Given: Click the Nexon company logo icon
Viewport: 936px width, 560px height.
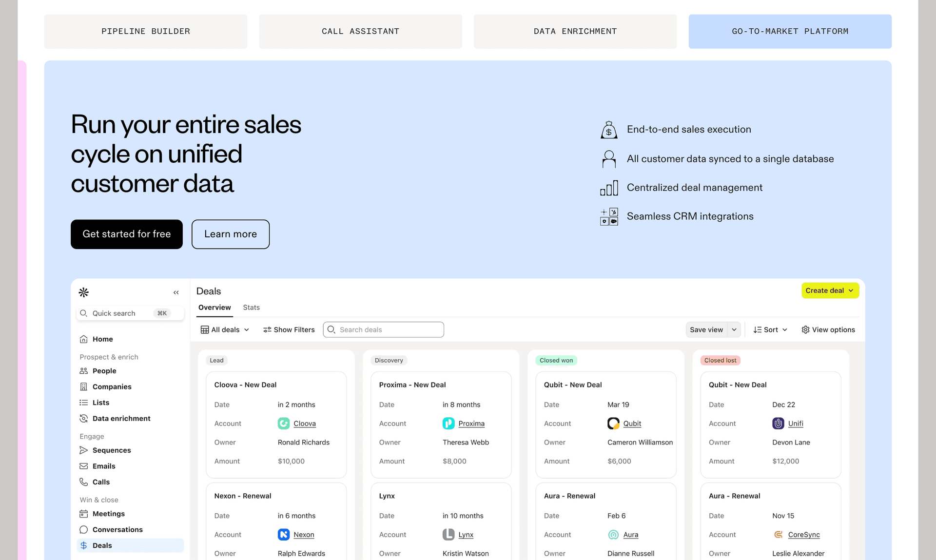Looking at the screenshot, I should pyautogui.click(x=284, y=535).
